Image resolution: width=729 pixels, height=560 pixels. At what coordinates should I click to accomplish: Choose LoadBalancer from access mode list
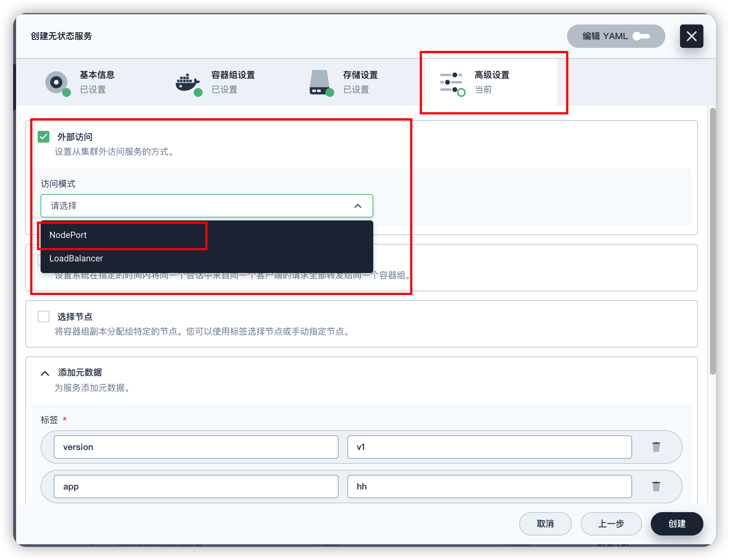pos(207,258)
